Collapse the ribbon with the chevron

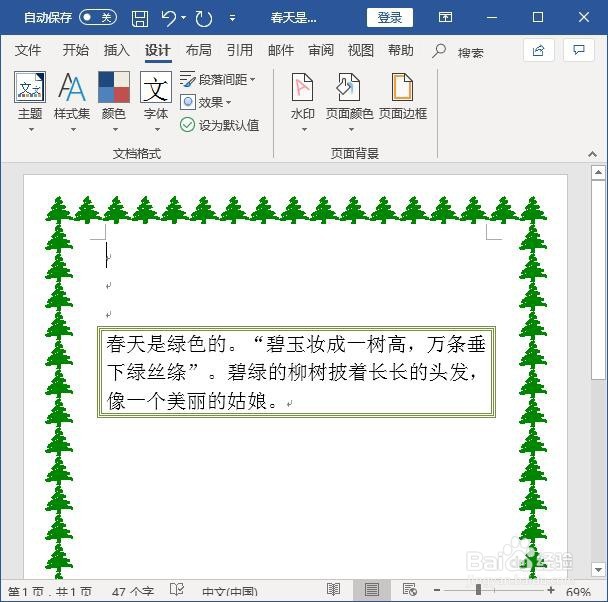(592, 154)
